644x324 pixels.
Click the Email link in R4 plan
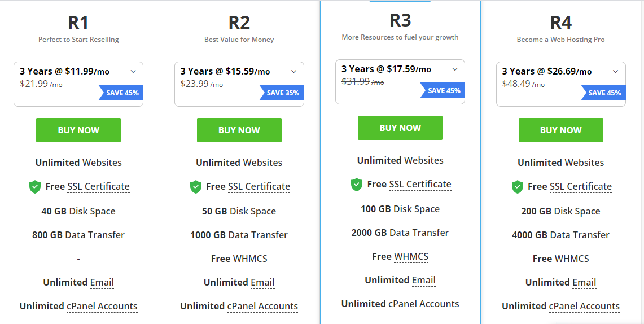(584, 283)
